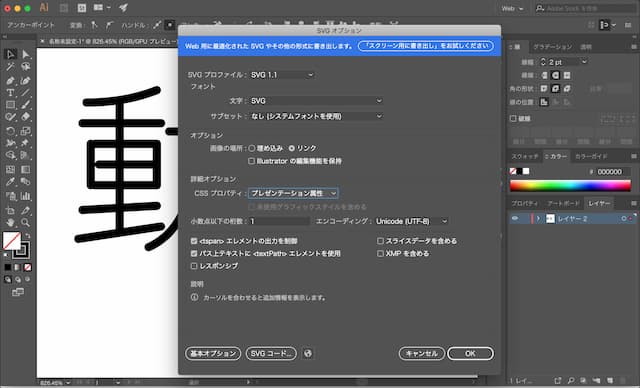
Task: Open the カラー panel menu icon
Action: [x=633, y=156]
